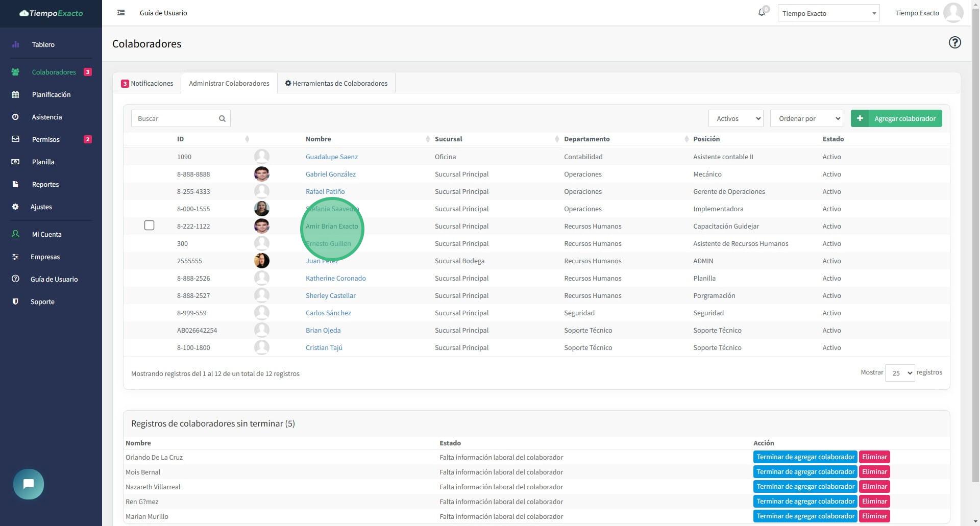
Task: Click the notification bell icon
Action: click(x=762, y=12)
